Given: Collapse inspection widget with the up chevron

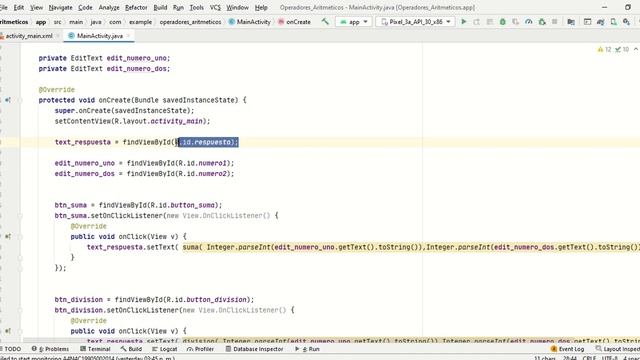Looking at the screenshot, I should (x=636, y=49).
